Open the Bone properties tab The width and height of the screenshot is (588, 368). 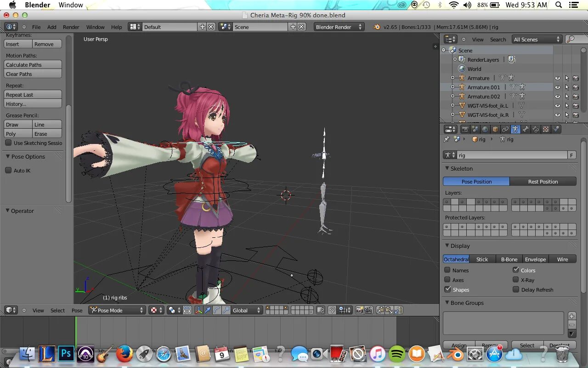[x=526, y=130]
